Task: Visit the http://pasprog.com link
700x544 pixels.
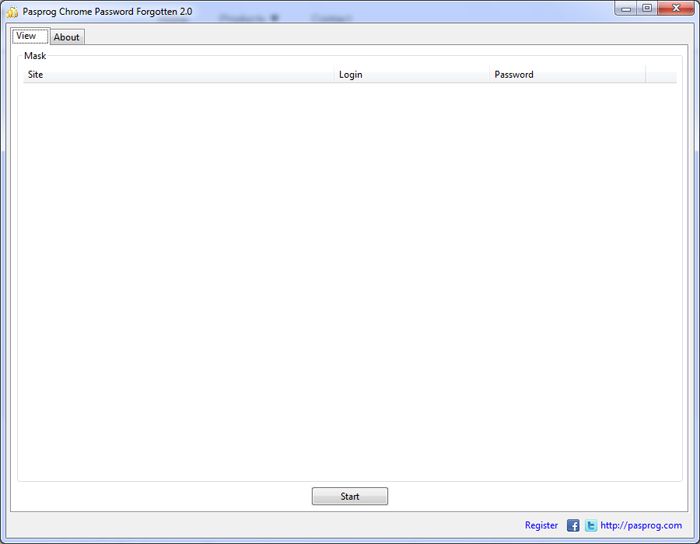Action: 641,525
